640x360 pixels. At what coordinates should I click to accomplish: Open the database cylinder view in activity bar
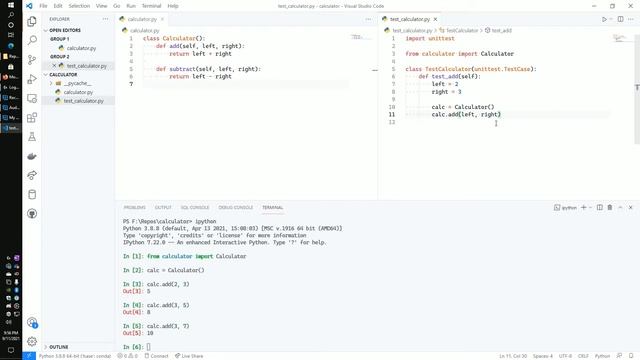point(32,194)
